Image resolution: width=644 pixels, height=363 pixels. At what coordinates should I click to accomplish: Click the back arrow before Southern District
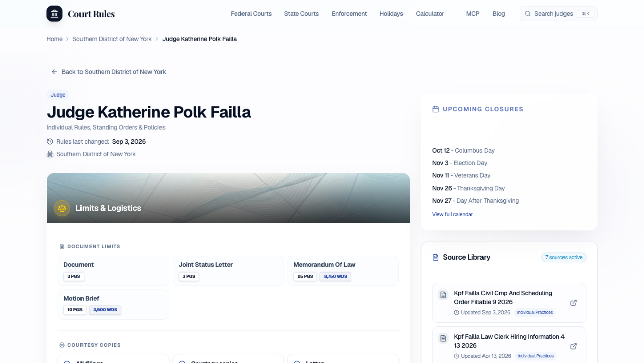(x=54, y=72)
